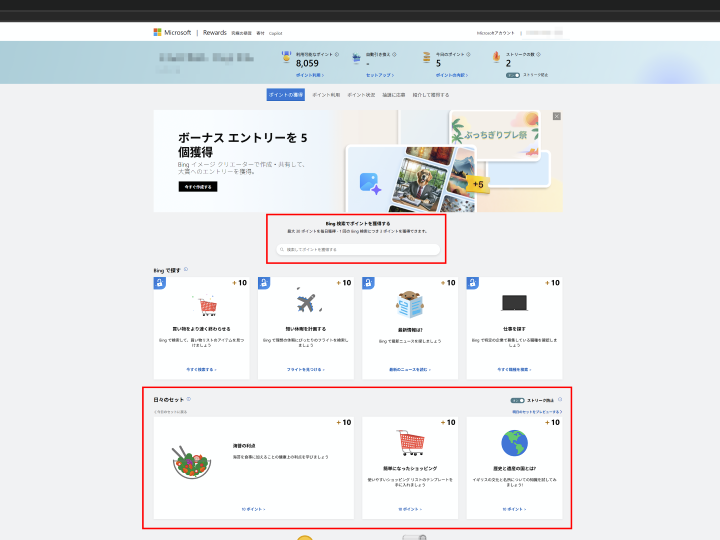Select the refer and earn tab

pos(431,95)
